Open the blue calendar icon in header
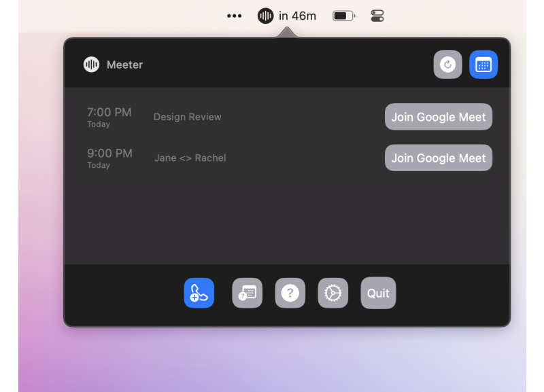Screen dimensions: 544x392 pyautogui.click(x=483, y=65)
